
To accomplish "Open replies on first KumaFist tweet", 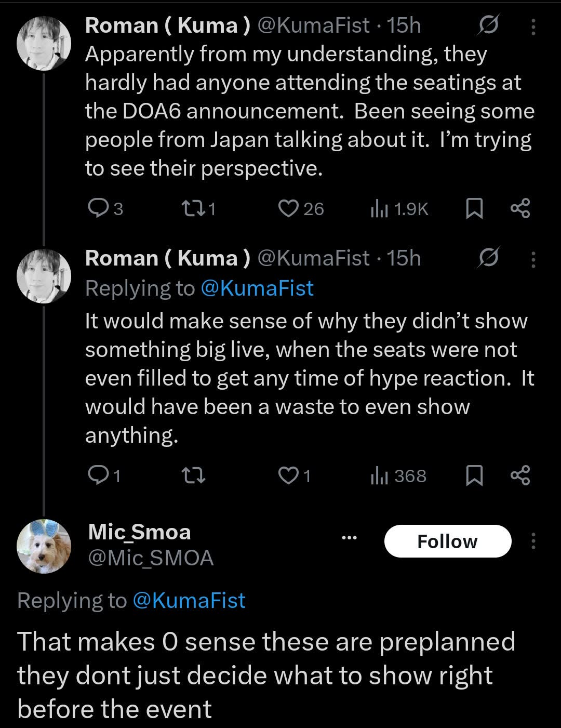I will click(105, 209).
